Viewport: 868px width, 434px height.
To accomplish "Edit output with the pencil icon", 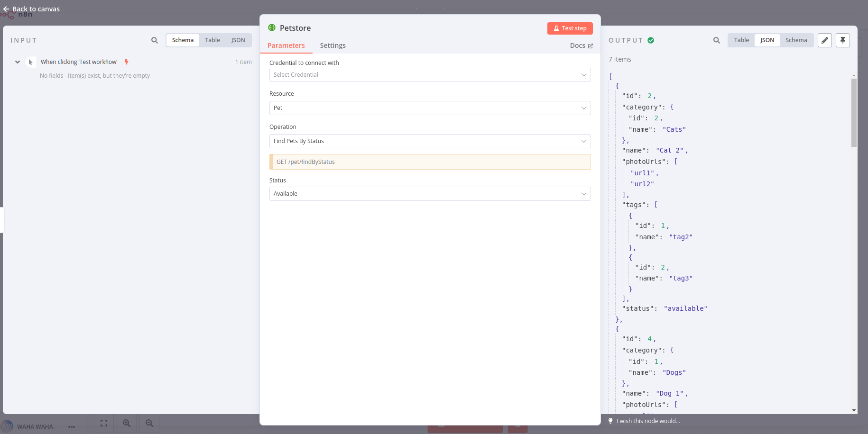I will [825, 40].
